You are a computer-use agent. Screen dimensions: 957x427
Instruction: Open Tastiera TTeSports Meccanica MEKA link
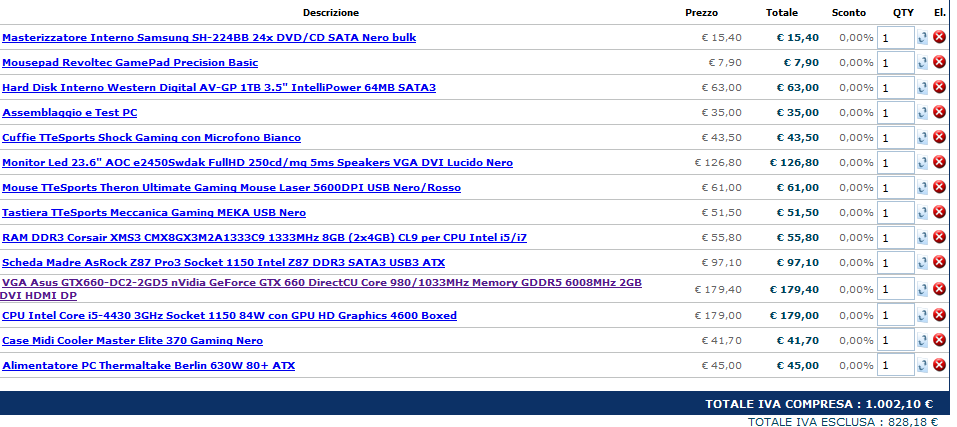point(154,213)
